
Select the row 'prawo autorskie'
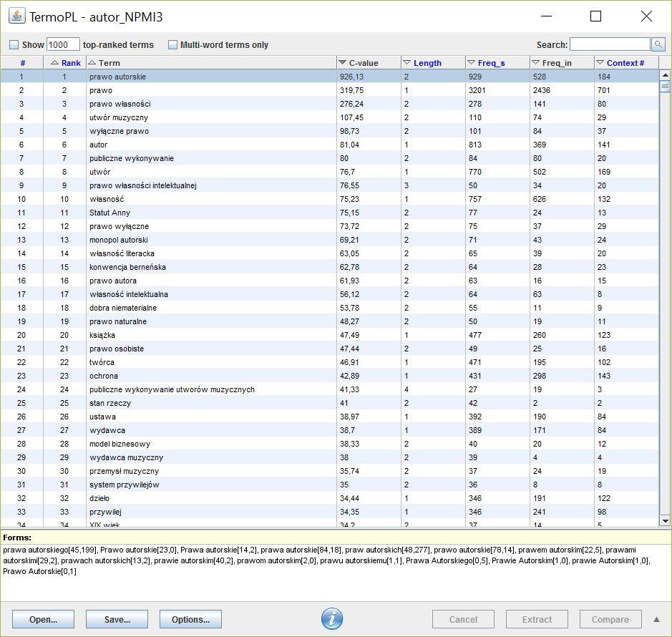329,77
